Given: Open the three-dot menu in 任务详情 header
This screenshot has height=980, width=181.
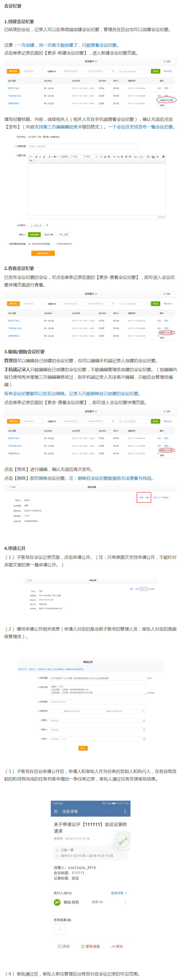Looking at the screenshot, I should [x=125, y=811].
